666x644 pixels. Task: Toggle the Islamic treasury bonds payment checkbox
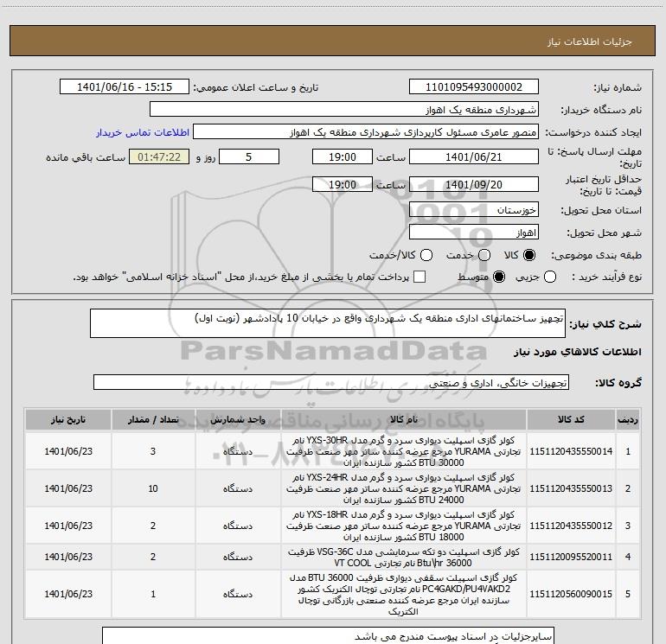[x=419, y=277]
